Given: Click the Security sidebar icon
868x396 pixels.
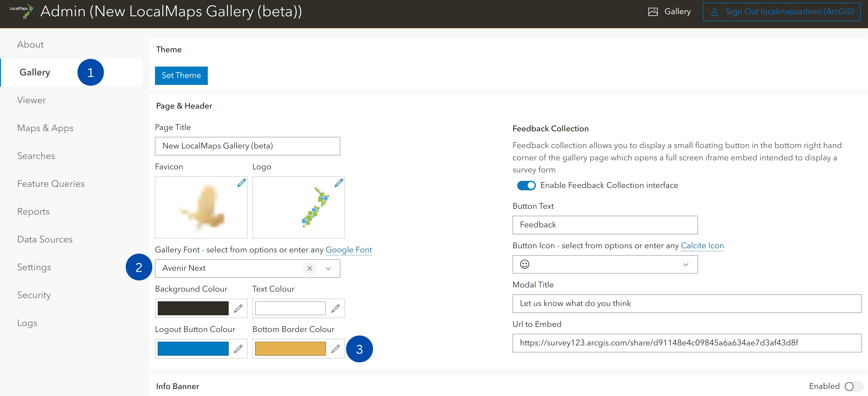Looking at the screenshot, I should tap(33, 294).
